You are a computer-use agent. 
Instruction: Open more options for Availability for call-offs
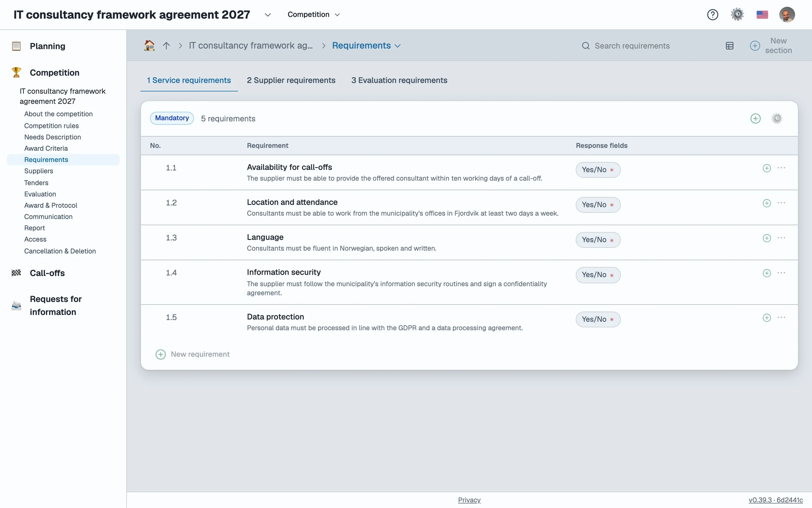pyautogui.click(x=781, y=168)
